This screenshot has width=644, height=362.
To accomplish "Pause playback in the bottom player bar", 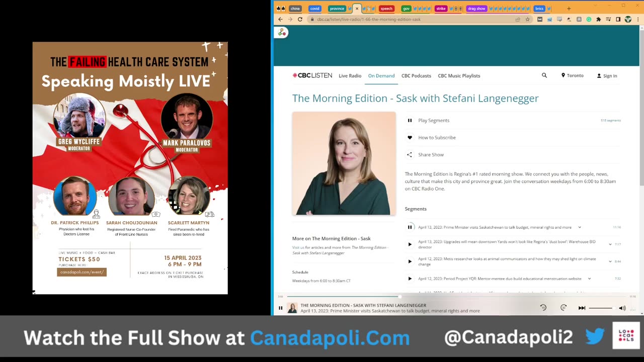I will (281, 308).
